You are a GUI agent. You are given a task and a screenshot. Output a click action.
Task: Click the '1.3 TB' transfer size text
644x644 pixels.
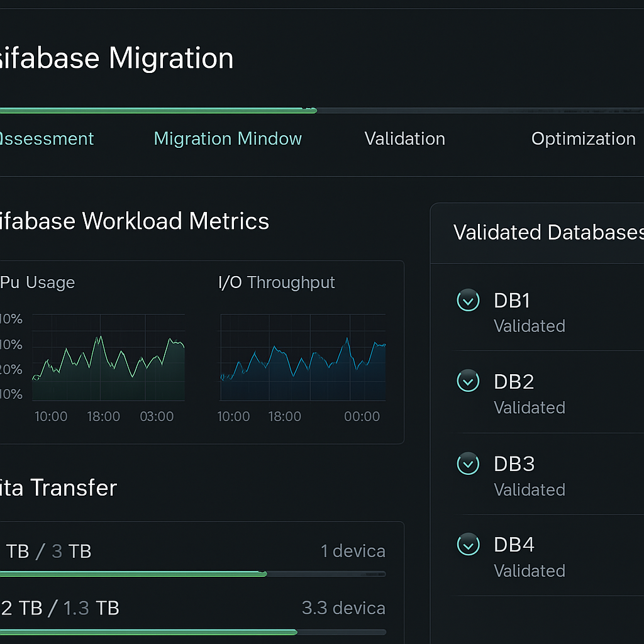91,608
